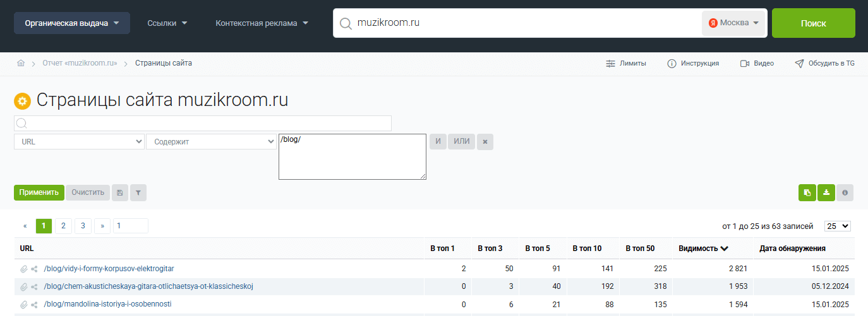
Task: Click the funnel filter icon button
Action: point(138,192)
